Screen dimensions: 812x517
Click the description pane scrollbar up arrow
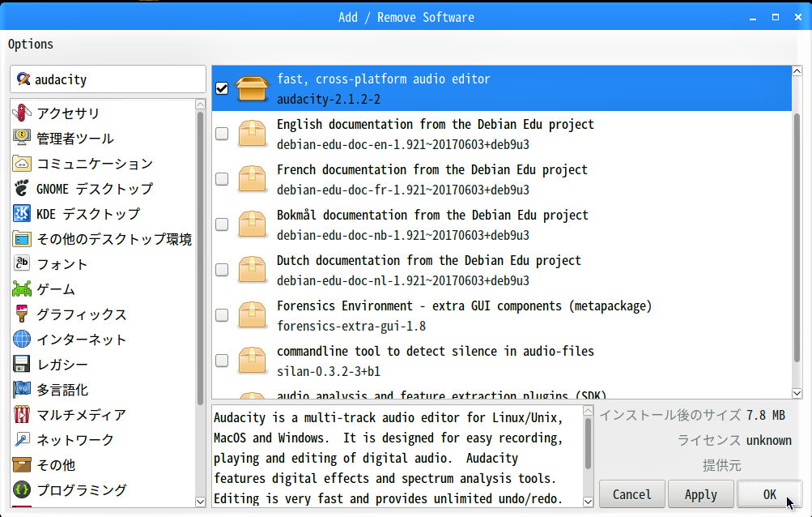click(x=588, y=411)
